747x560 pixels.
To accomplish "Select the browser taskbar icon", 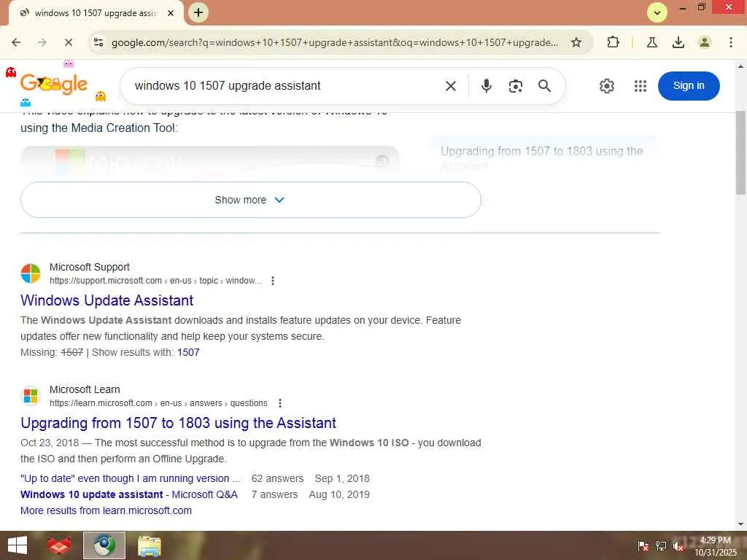I will [x=104, y=545].
